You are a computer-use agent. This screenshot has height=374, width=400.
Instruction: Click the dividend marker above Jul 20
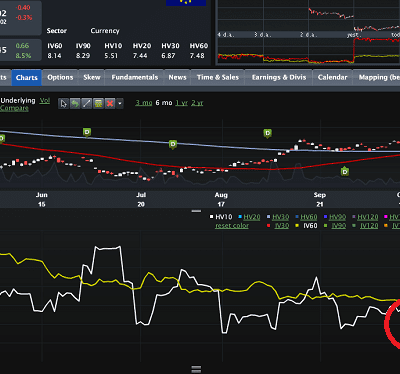pos(173,145)
